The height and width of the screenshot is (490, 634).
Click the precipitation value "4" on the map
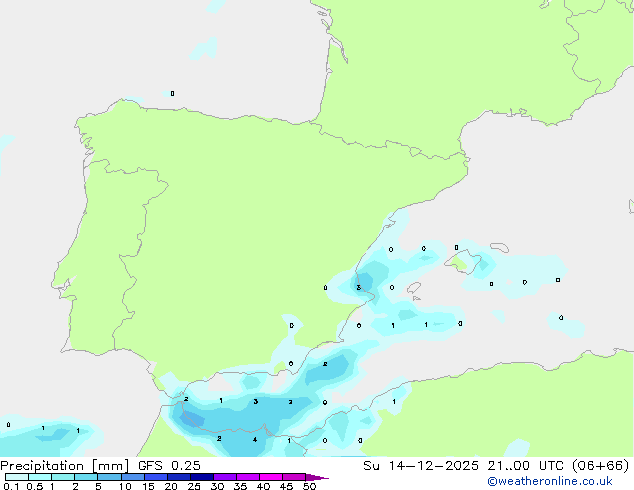[255, 439]
